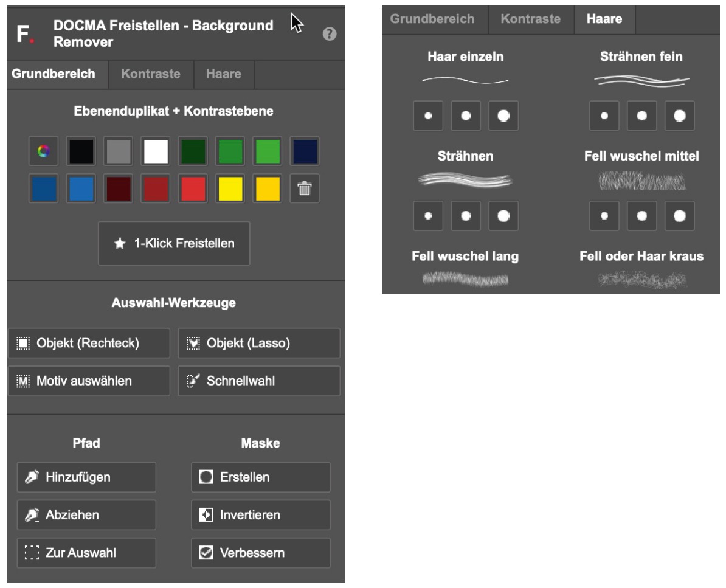Select smallest brush size for Haar einzeln

point(428,116)
